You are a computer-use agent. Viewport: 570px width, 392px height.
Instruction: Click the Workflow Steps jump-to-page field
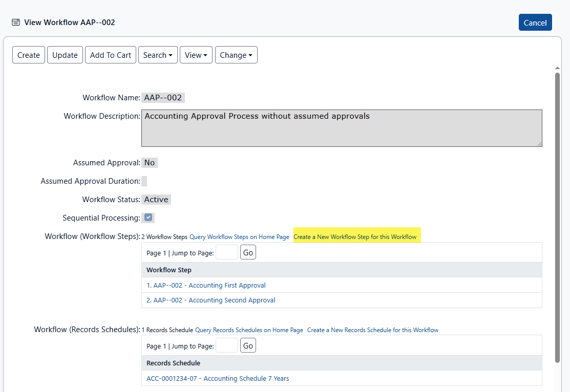[227, 252]
